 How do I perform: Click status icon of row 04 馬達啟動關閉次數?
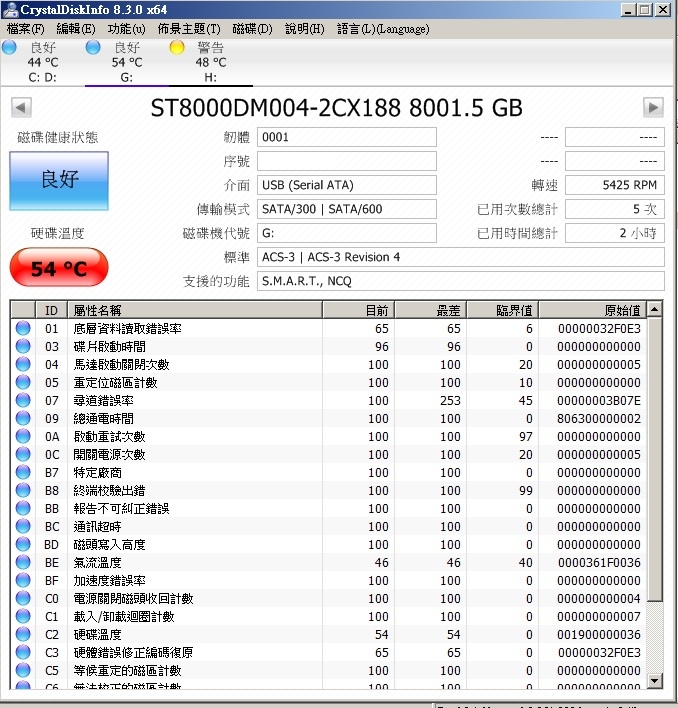23,364
